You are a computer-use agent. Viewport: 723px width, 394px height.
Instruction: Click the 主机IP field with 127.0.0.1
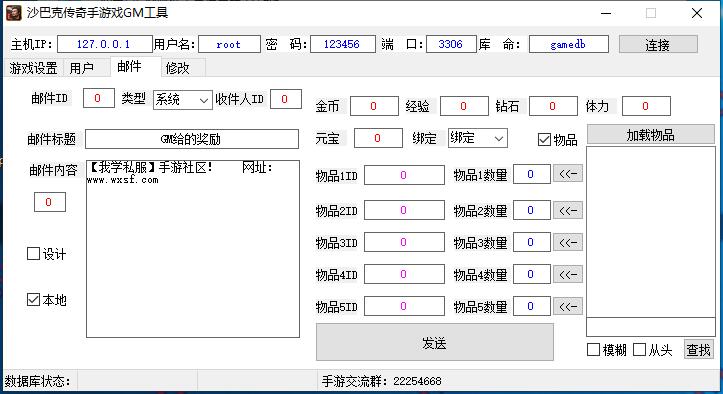click(x=105, y=44)
